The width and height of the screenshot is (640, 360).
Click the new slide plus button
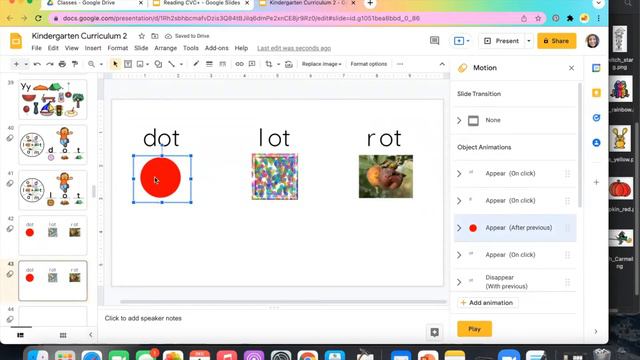tap(16, 64)
